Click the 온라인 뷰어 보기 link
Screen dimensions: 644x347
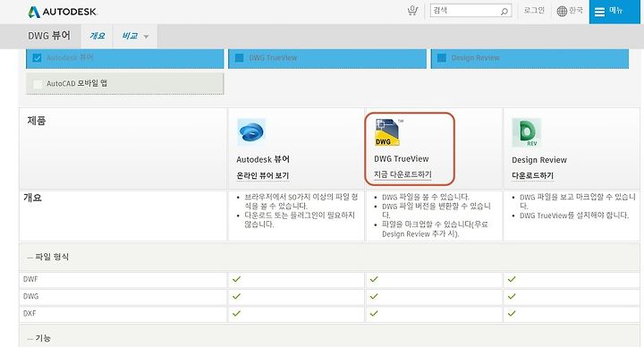click(263, 175)
